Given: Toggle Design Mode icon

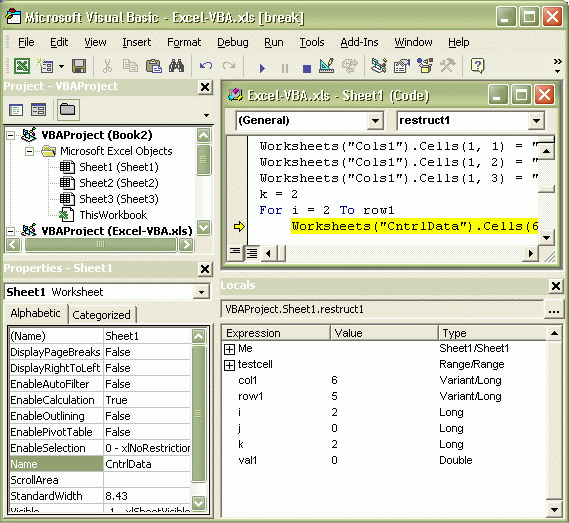Looking at the screenshot, I should [x=327, y=66].
